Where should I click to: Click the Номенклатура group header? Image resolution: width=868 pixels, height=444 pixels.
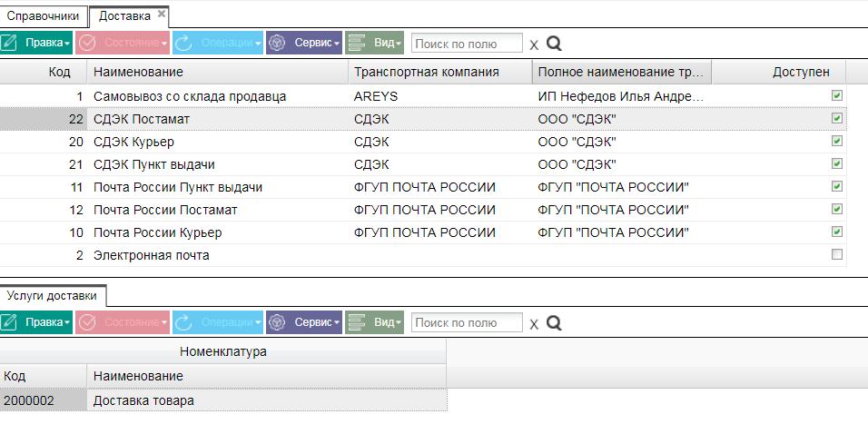(223, 351)
